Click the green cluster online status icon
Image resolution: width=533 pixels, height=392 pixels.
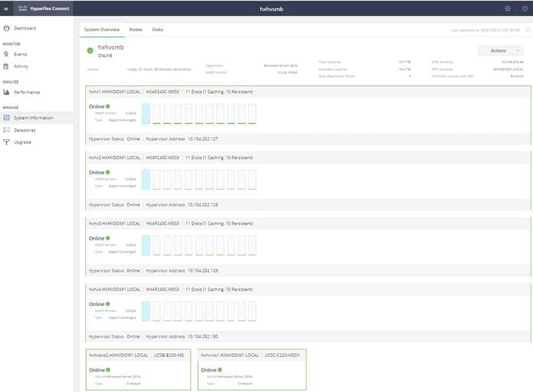coord(90,50)
